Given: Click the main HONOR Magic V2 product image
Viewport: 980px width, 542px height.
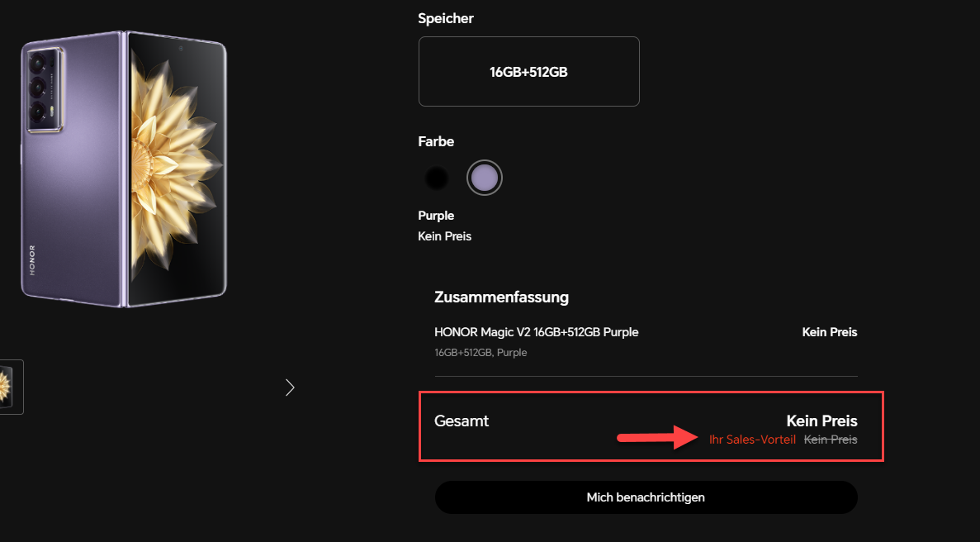Looking at the screenshot, I should coord(124,169).
